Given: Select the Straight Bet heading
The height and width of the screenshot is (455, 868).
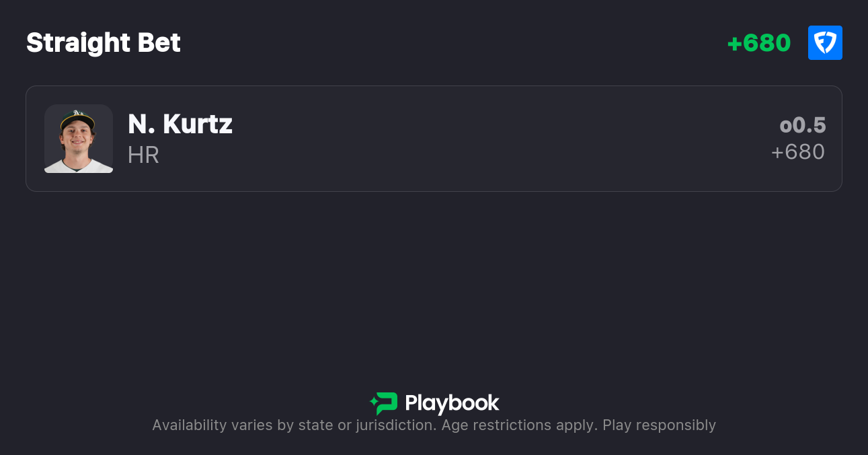Looking at the screenshot, I should (104, 43).
